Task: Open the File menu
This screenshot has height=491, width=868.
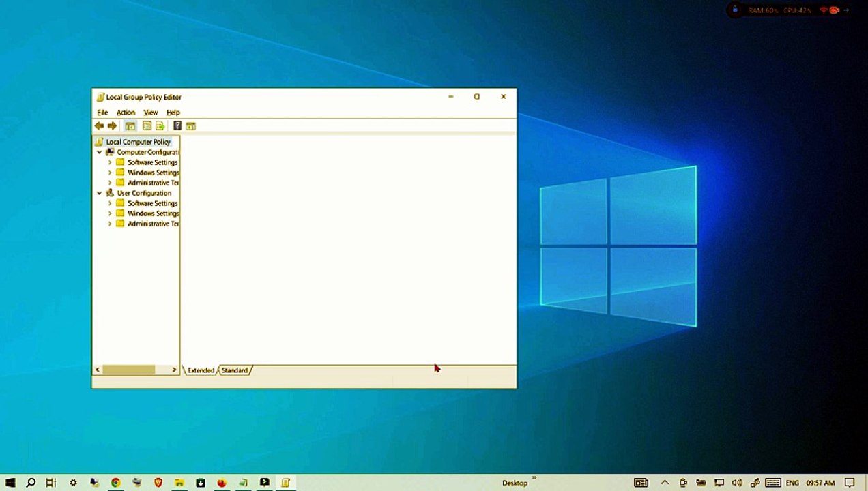Action: coord(102,113)
